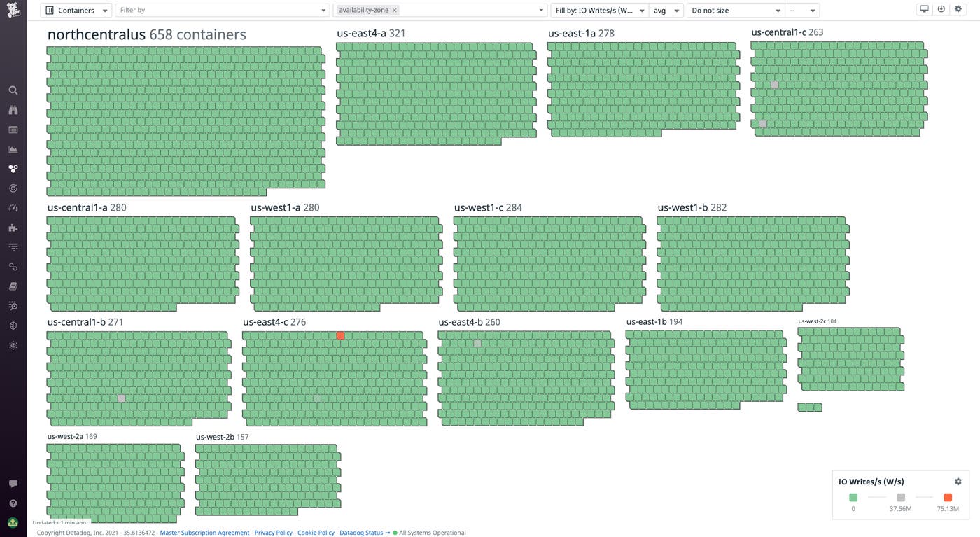
Task: Remove the availability-zone filter tag
Action: point(394,10)
